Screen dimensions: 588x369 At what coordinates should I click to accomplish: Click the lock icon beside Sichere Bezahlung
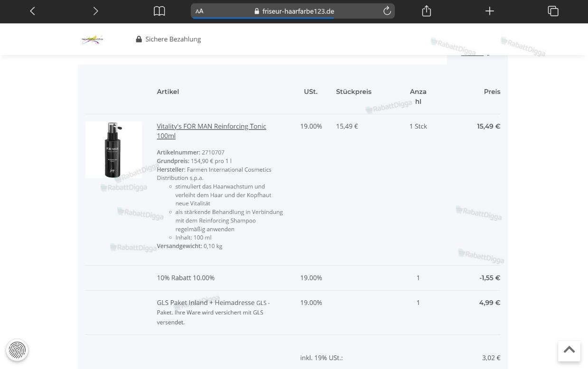(139, 39)
